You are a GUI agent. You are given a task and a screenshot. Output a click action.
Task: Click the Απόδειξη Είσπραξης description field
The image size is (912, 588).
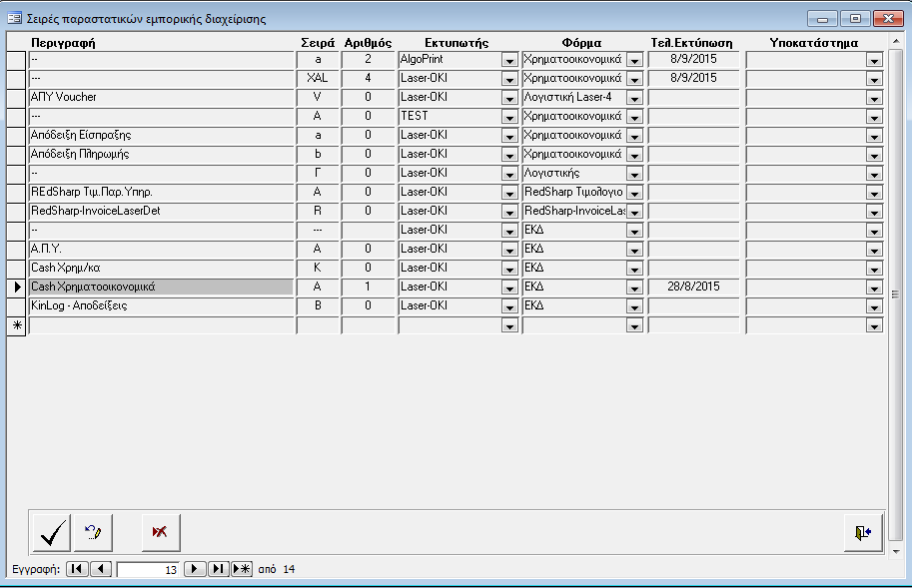[161, 135]
